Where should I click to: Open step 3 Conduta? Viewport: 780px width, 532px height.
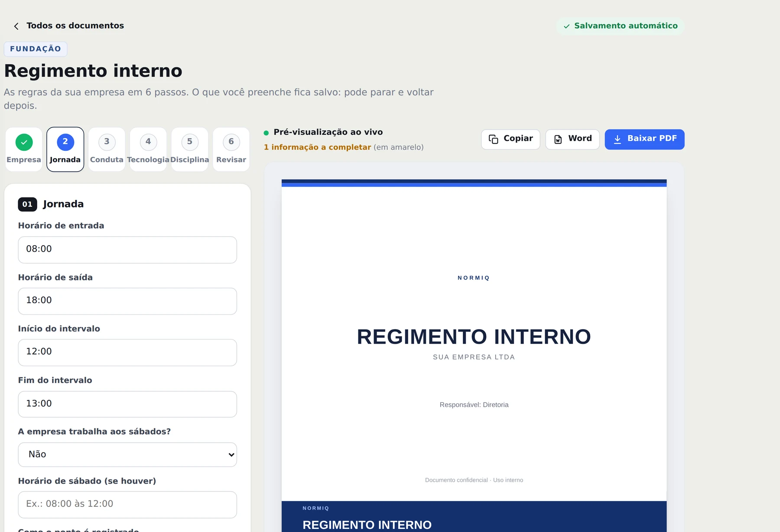tap(107, 149)
